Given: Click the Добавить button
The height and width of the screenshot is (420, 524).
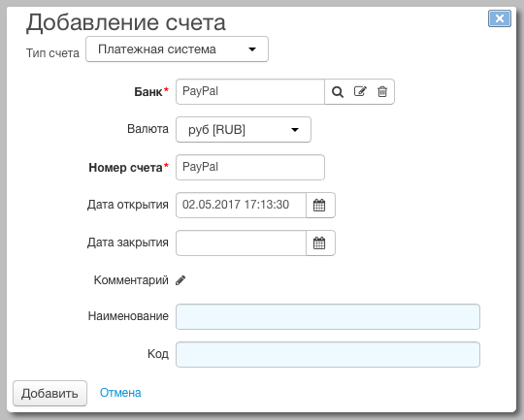Looking at the screenshot, I should point(49,393).
